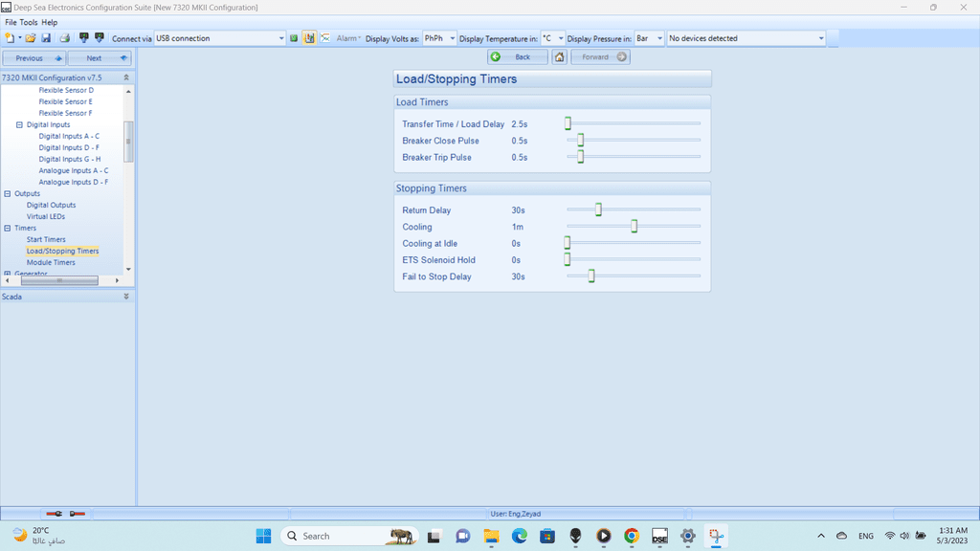The height and width of the screenshot is (551, 980).
Task: Click the Transfer Time / Load Delay slider handle
Action: (568, 123)
